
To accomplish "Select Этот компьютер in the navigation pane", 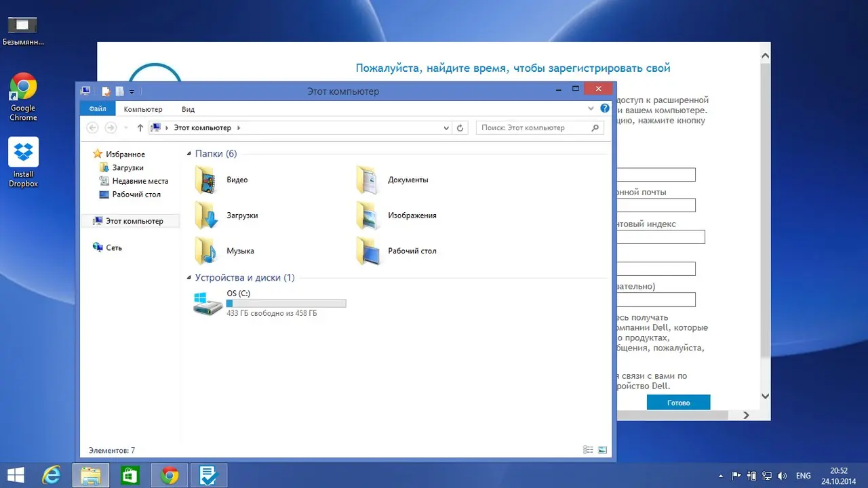I will click(130, 221).
